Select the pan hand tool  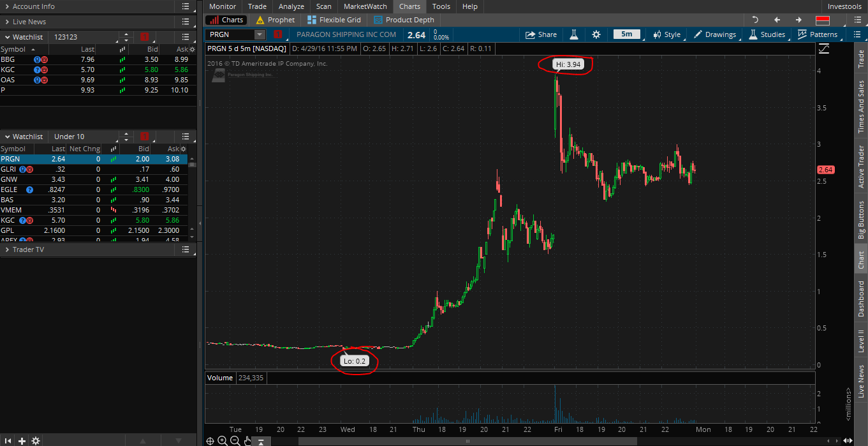(247, 441)
